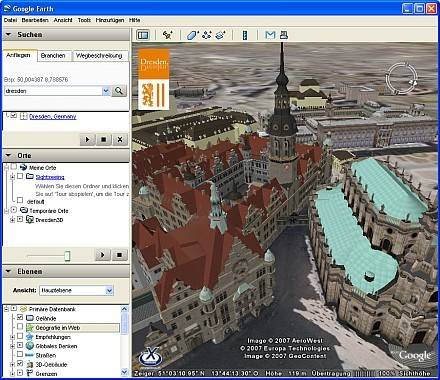Click the Sightseeing folder icon
Viewport: 440px width, 380px height.
click(30, 176)
